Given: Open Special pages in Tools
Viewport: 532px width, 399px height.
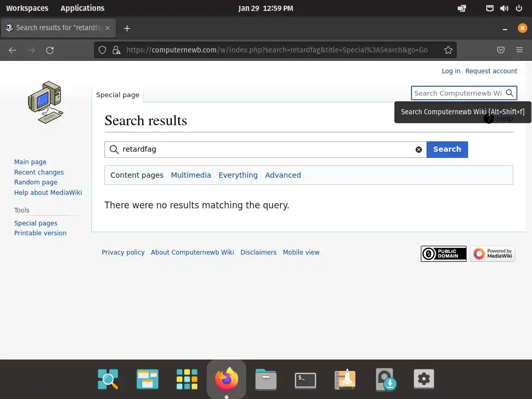Looking at the screenshot, I should point(36,223).
